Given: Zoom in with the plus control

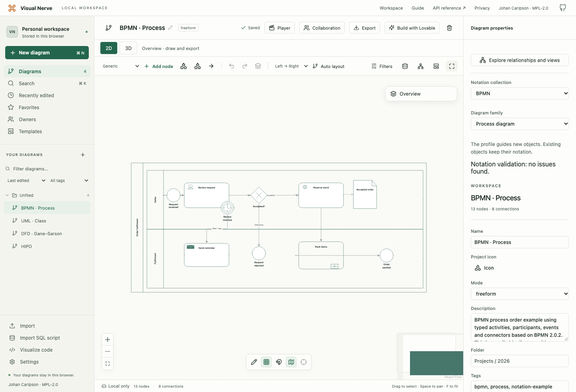Looking at the screenshot, I should coord(108,340).
